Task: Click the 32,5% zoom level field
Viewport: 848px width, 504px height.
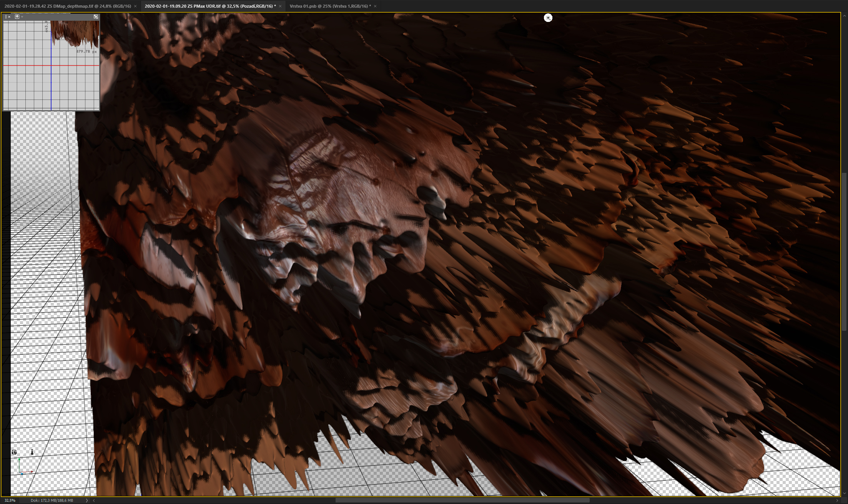Action: tap(10, 500)
